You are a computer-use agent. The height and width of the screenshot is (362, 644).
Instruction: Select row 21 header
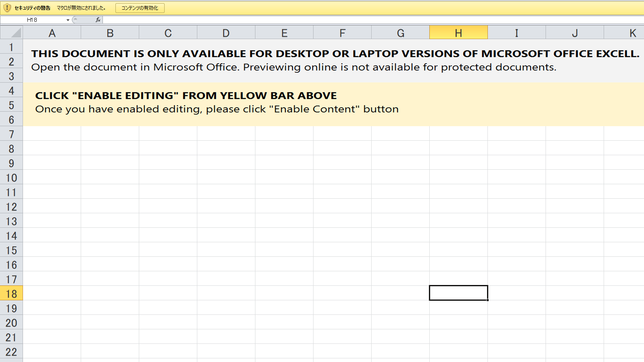pos(11,337)
